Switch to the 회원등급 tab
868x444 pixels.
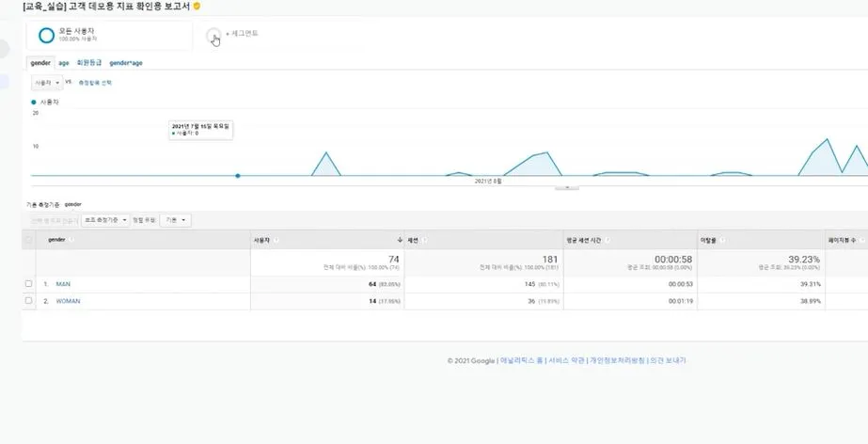[x=89, y=63]
